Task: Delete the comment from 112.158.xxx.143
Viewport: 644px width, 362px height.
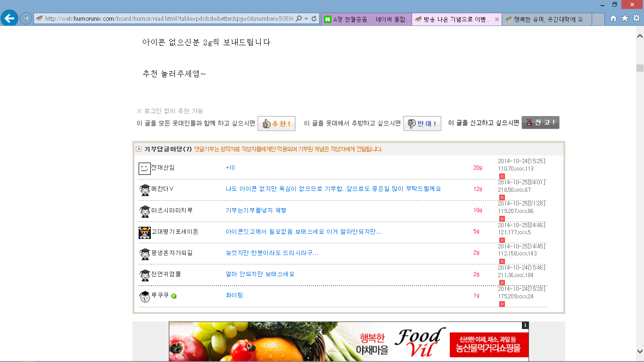Action: pos(502,261)
